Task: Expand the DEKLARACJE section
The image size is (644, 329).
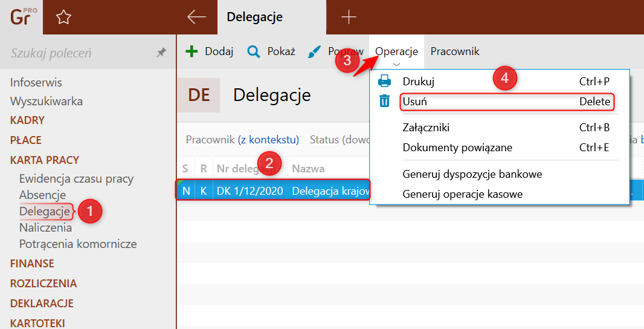Action: [42, 303]
